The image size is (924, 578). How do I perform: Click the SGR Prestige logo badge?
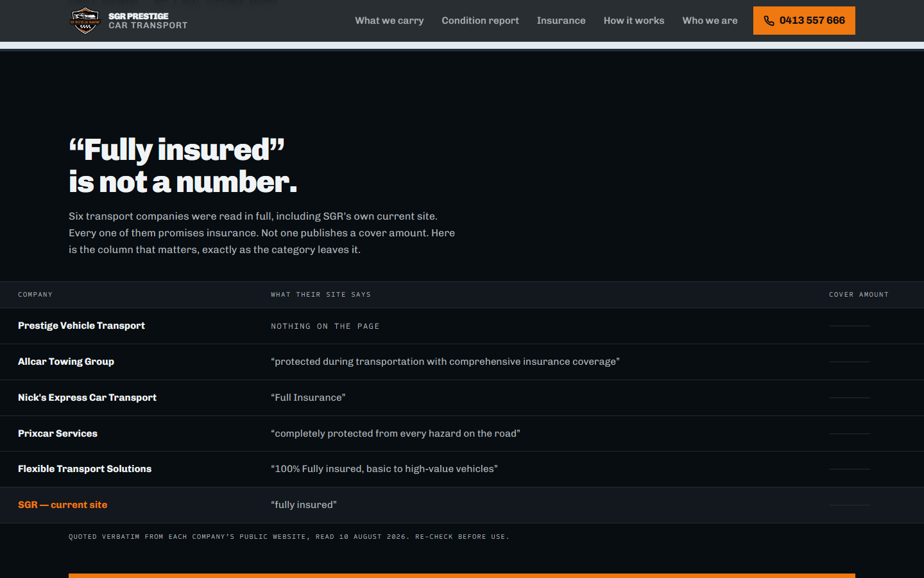click(x=85, y=21)
